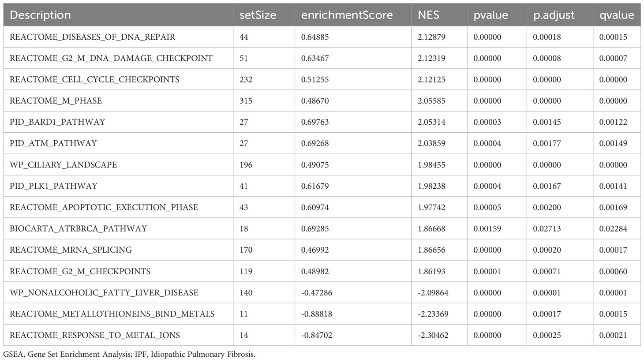This screenshot has width=644, height=362.
Task: Click the NES column header
Action: [x=439, y=15]
